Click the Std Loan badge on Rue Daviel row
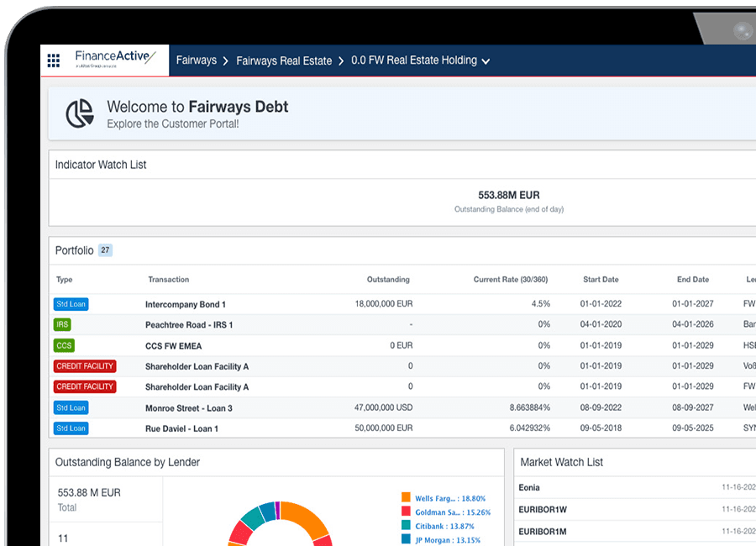This screenshot has width=756, height=546. tap(71, 428)
